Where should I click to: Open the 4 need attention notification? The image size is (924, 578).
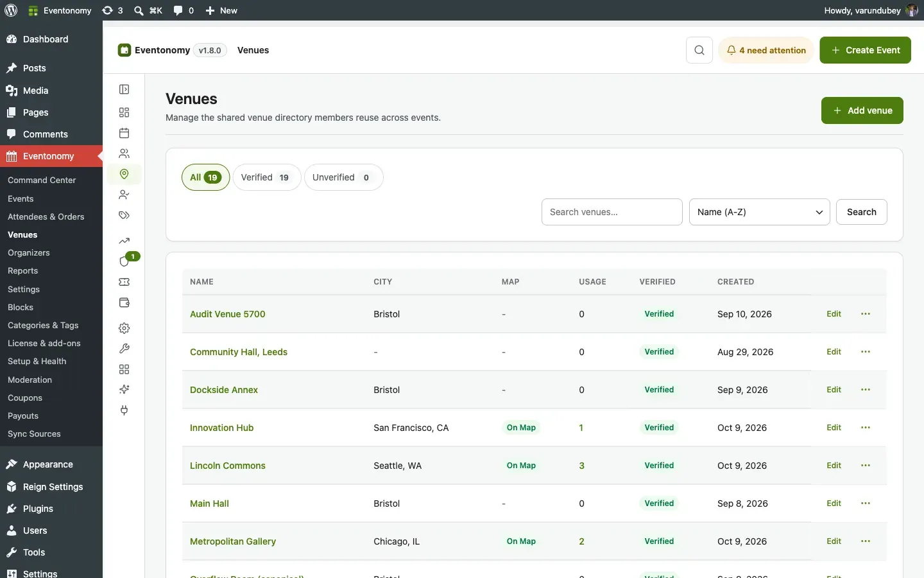click(766, 50)
